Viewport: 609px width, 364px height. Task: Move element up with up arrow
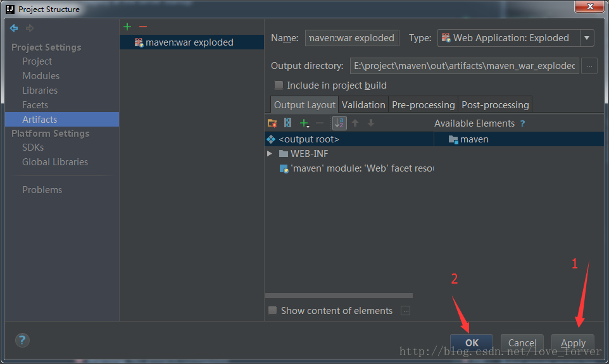pyautogui.click(x=355, y=123)
